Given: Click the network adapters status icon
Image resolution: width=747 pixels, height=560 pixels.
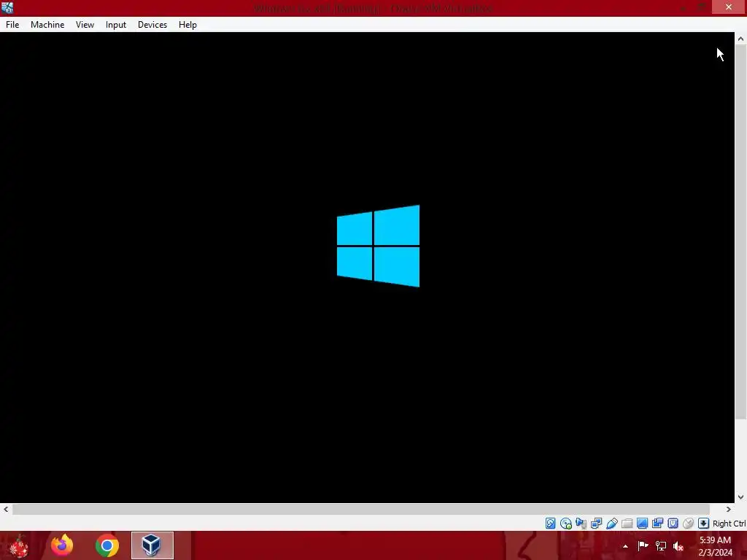Looking at the screenshot, I should [597, 524].
